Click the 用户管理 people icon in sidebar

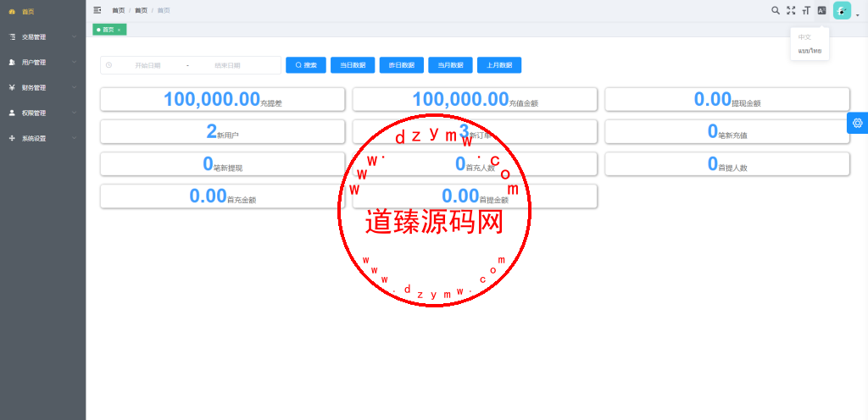12,63
